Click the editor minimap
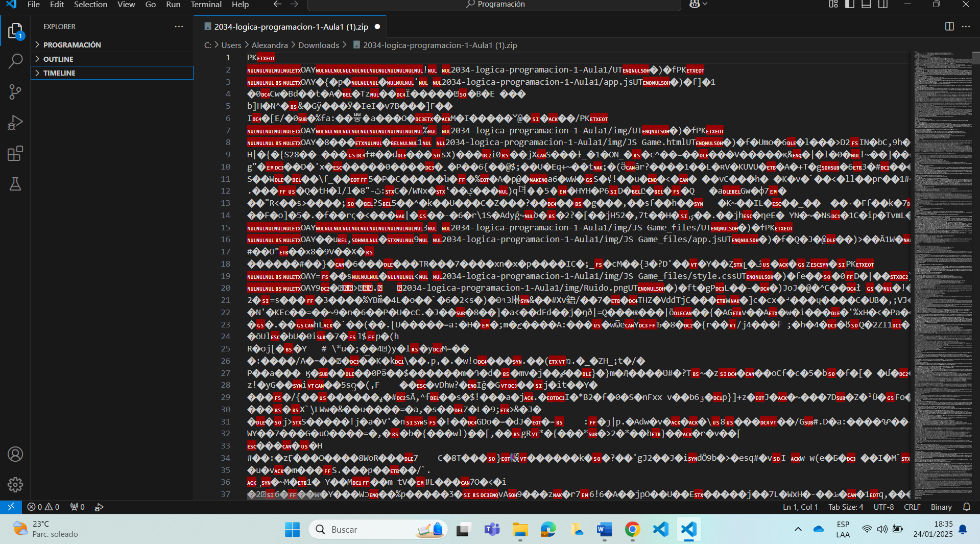980x544 pixels. coord(943,275)
